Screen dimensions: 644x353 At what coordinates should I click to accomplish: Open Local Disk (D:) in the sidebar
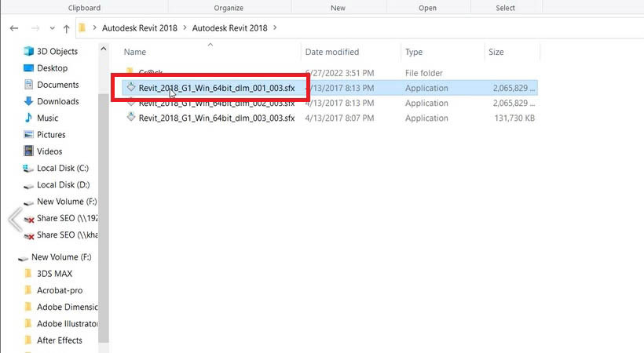coord(63,184)
